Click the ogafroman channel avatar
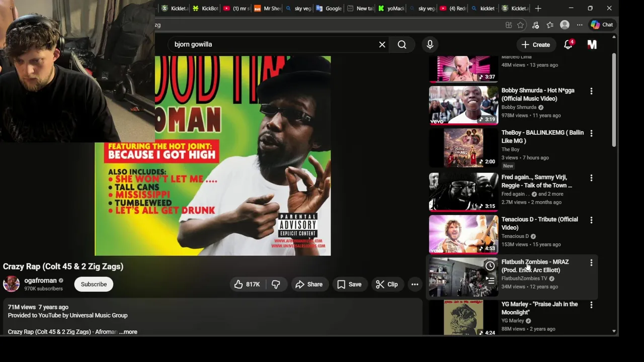This screenshot has width=644, height=362. pos(11,284)
